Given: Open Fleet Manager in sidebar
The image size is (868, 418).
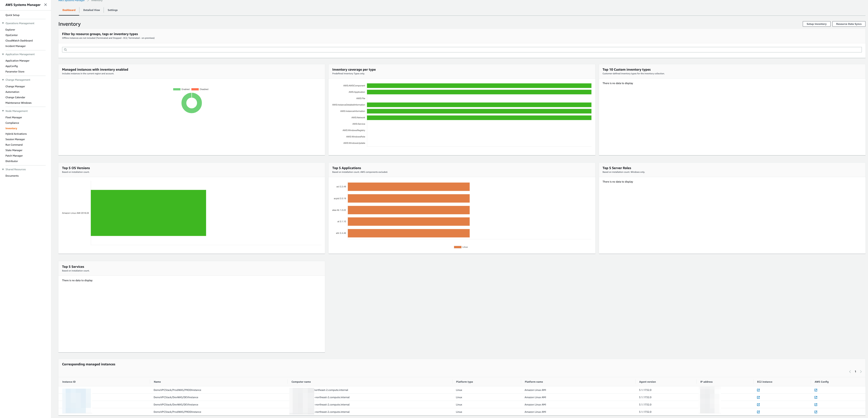Looking at the screenshot, I should (x=13, y=117).
